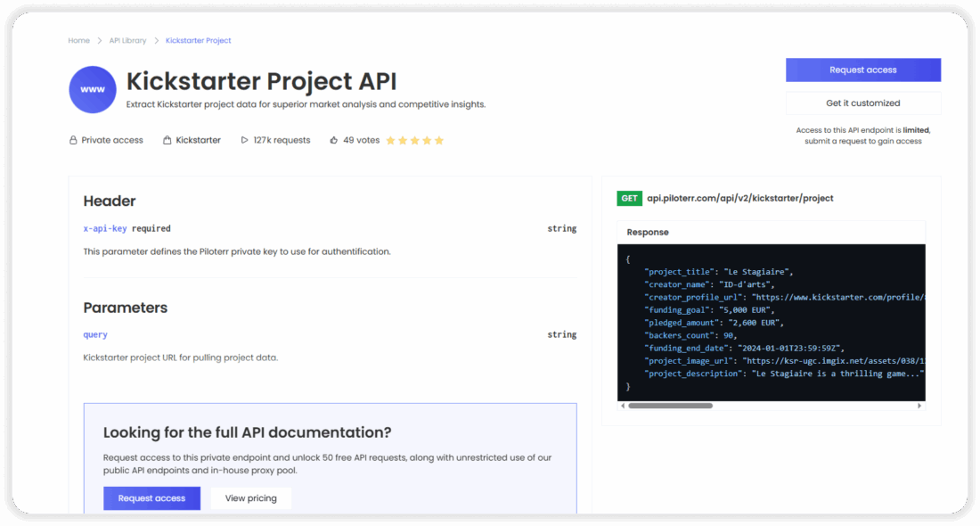
Task: Click 127k requests text
Action: point(282,140)
